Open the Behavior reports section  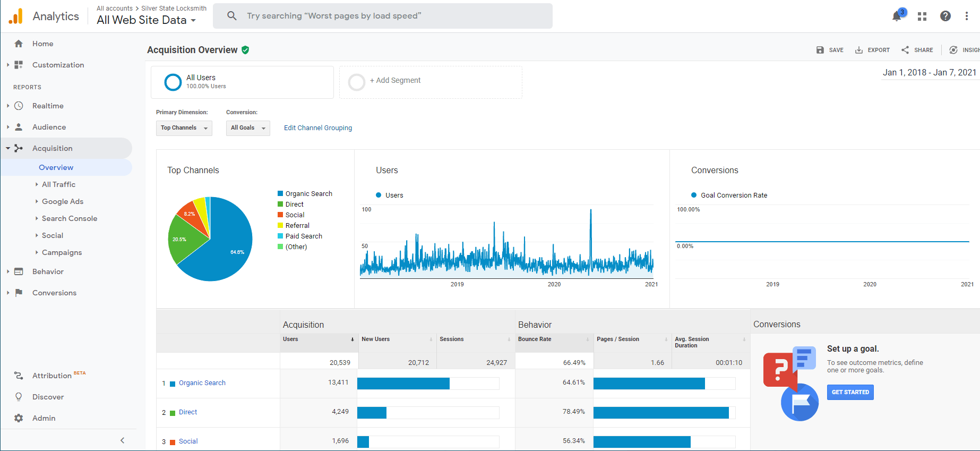tap(48, 271)
